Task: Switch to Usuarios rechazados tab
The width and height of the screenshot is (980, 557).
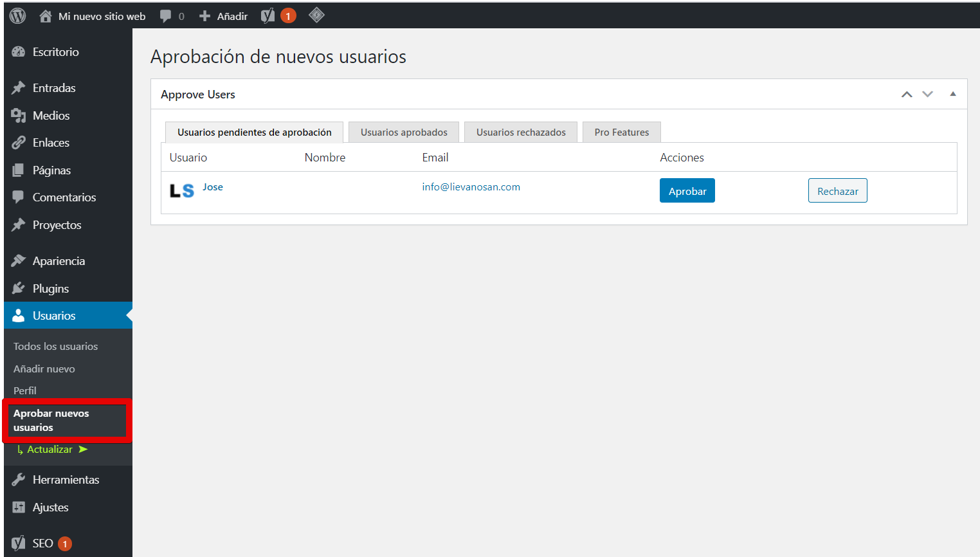Action: [521, 132]
